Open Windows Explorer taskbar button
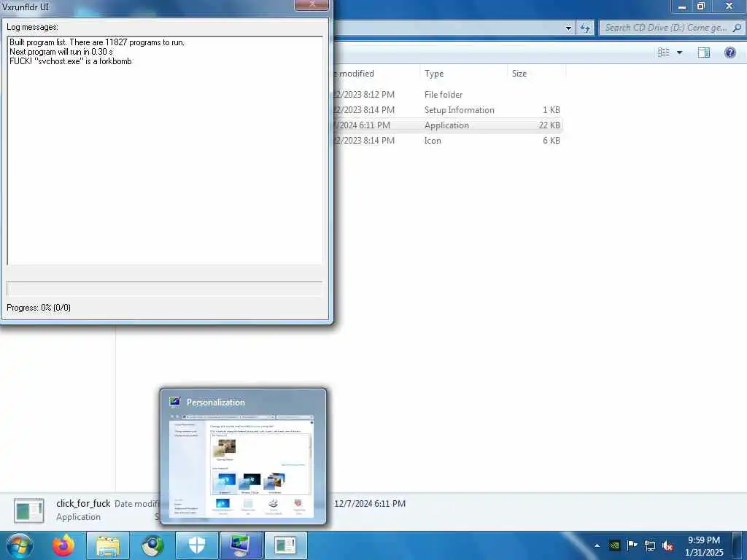This screenshot has height=560, width=747. pyautogui.click(x=108, y=545)
